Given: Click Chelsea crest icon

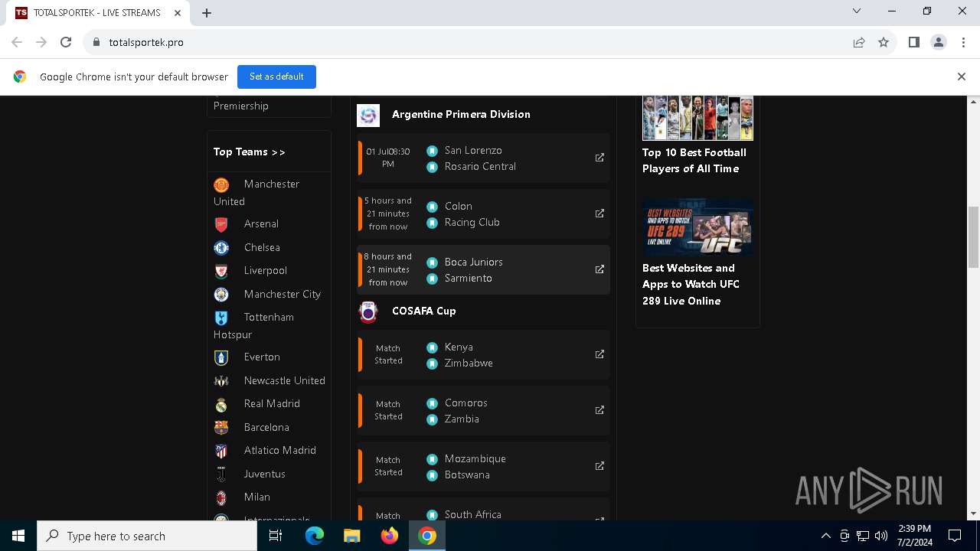Looking at the screenshot, I should tap(221, 248).
